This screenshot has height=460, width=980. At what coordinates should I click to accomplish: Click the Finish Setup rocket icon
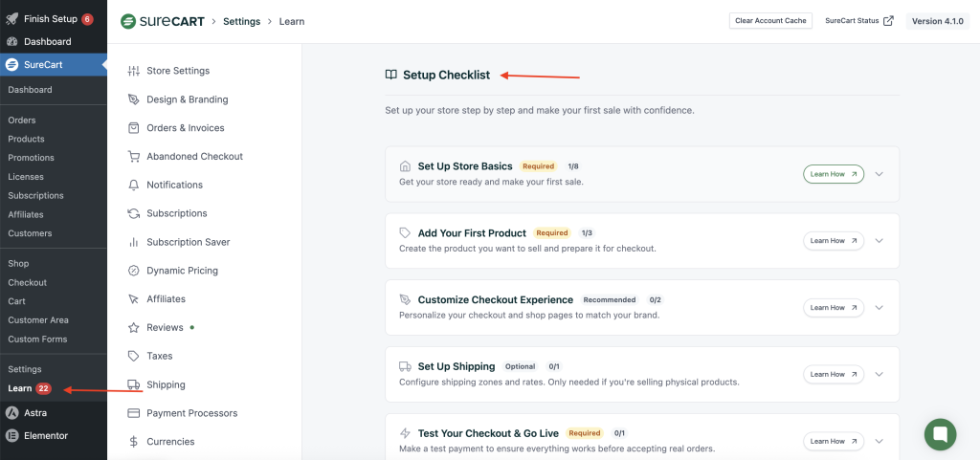tap(11, 19)
